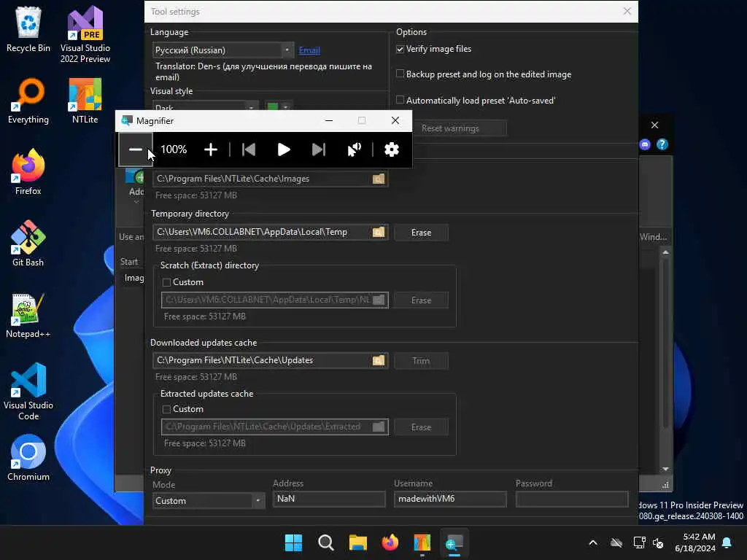Click the Reset warnings button
Image resolution: width=747 pixels, height=560 pixels.
[x=450, y=128]
